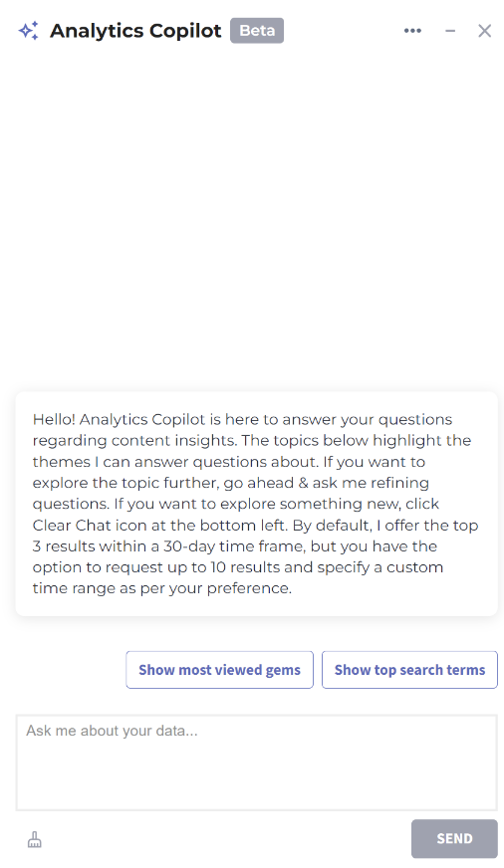Click the Clear Chat broom icon

[x=34, y=839]
